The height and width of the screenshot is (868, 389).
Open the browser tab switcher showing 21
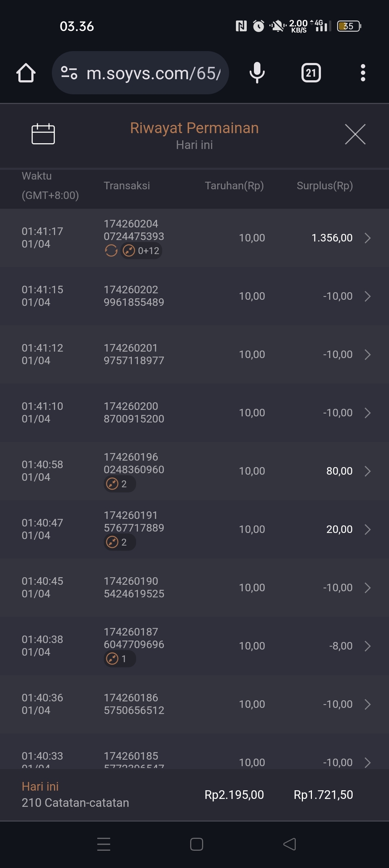coord(311,73)
